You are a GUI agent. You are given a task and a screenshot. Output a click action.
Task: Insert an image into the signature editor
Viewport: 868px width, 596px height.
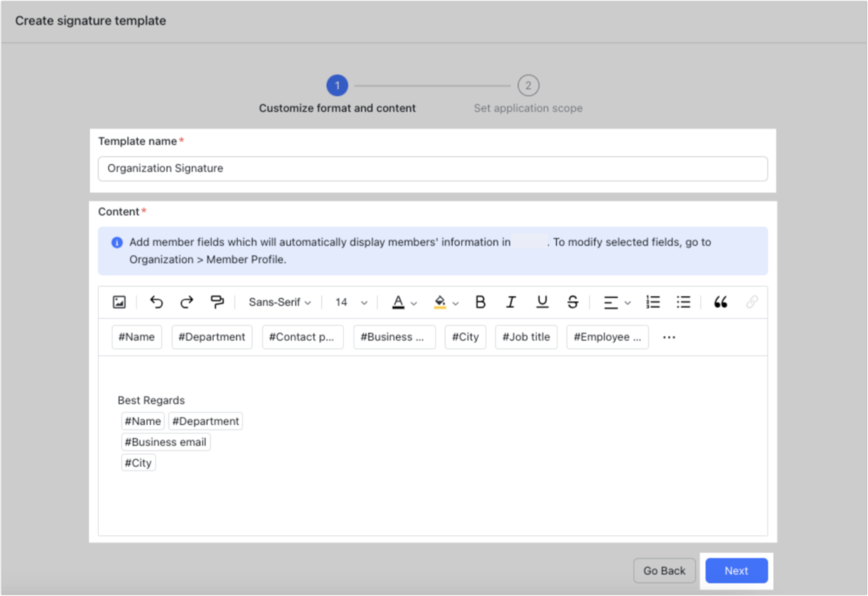(119, 302)
